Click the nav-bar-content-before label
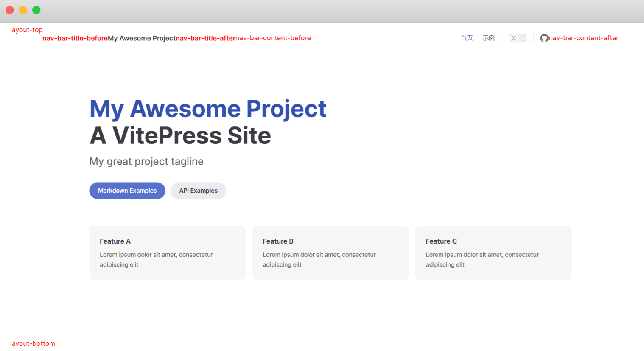 (273, 38)
